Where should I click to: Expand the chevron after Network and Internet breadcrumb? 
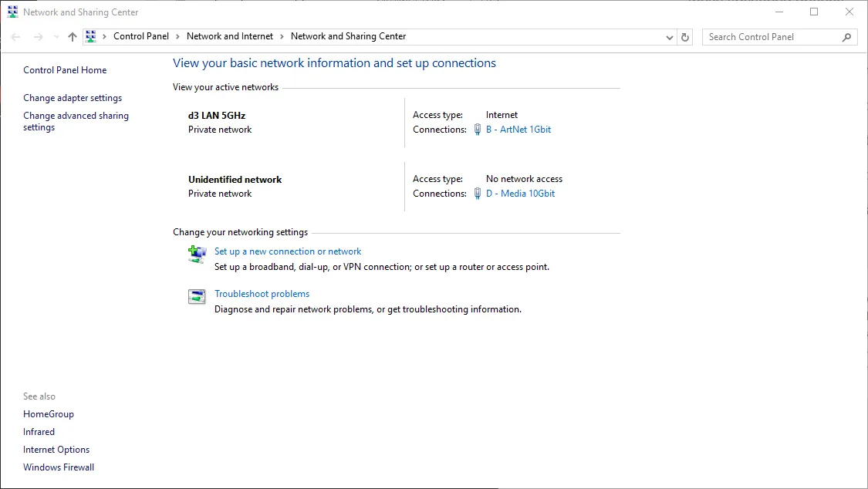(x=282, y=36)
